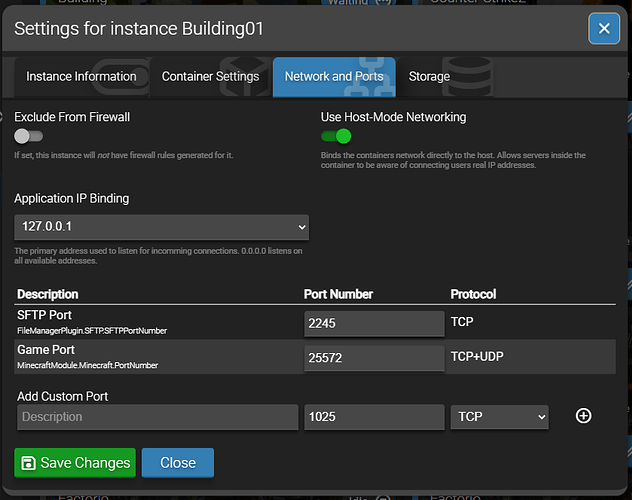632x500 pixels.
Task: Click the Description column header
Action: pyautogui.click(x=48, y=294)
